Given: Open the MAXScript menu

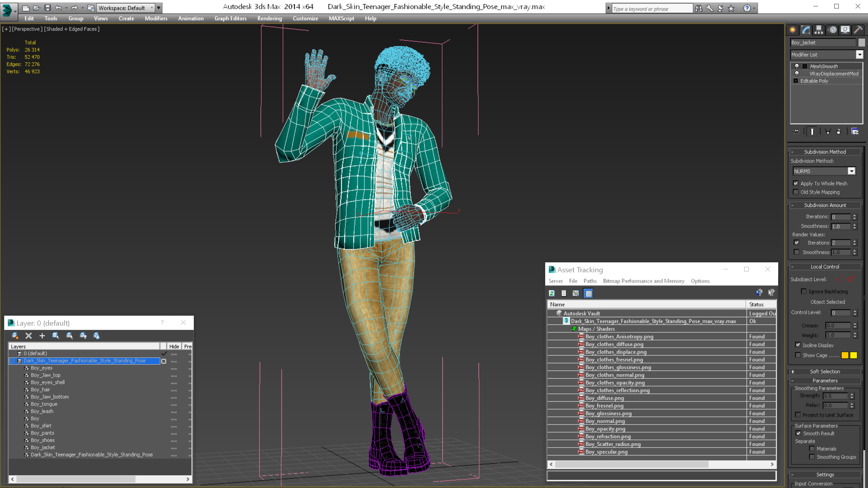Looking at the screenshot, I should click(x=341, y=18).
